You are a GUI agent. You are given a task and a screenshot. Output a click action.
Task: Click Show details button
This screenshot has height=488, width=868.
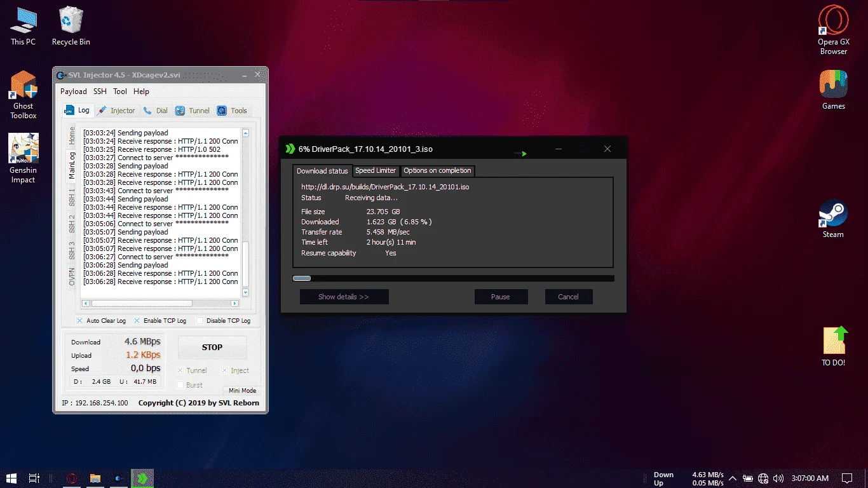(x=344, y=297)
